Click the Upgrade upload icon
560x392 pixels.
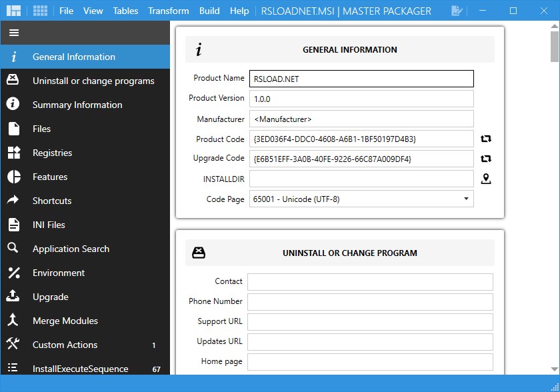[x=13, y=295]
